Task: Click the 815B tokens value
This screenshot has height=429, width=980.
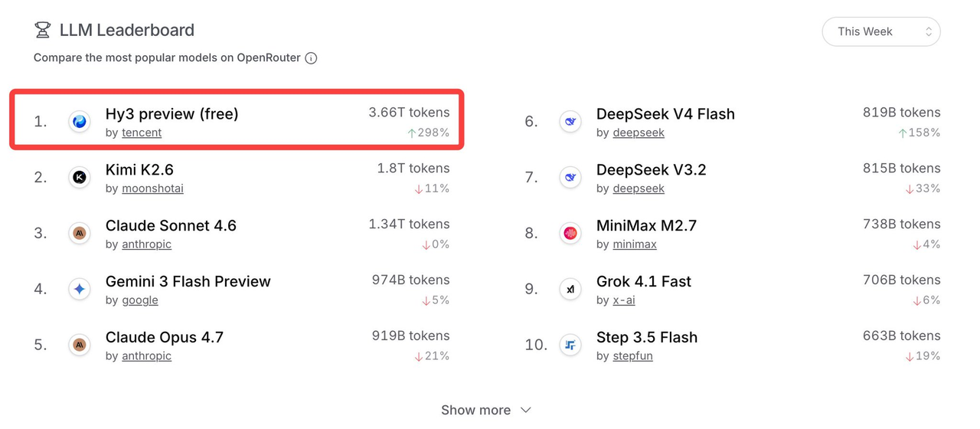Action: click(x=902, y=169)
